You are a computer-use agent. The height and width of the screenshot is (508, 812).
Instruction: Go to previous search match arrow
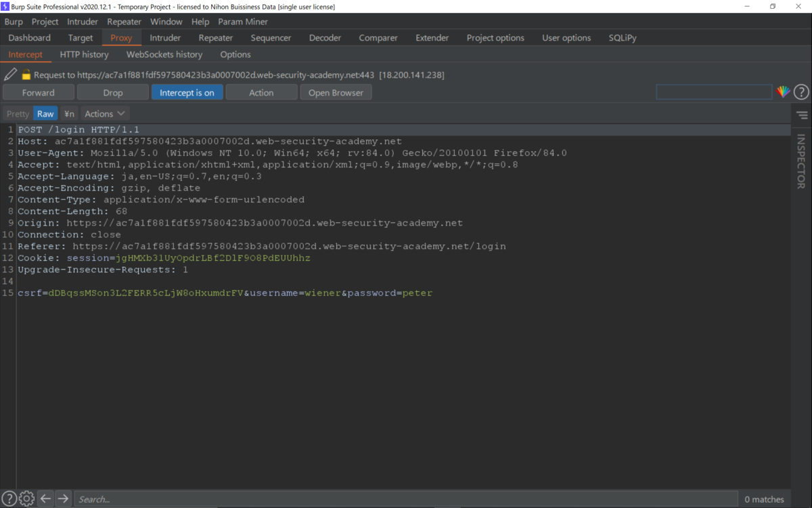pyautogui.click(x=45, y=499)
